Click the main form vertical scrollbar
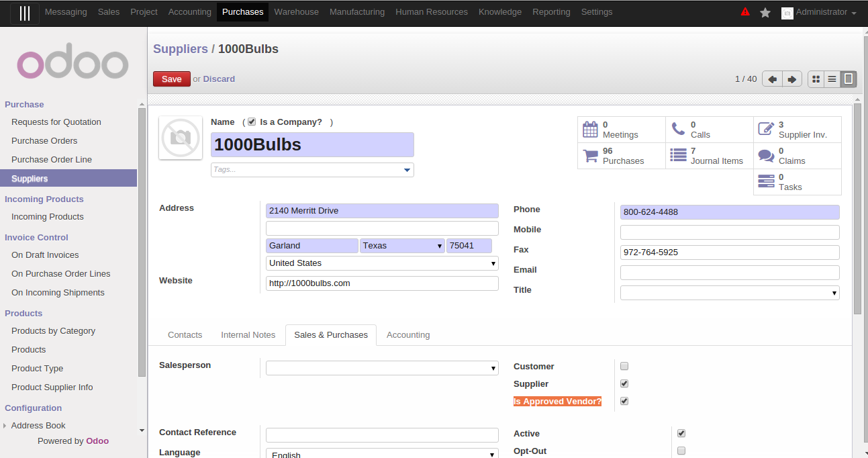 point(857,209)
